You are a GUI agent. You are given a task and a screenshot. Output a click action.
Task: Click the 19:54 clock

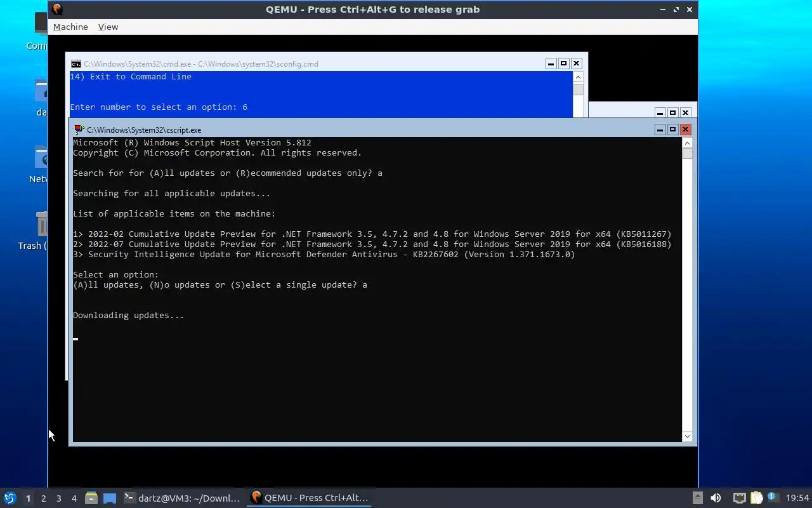click(797, 498)
